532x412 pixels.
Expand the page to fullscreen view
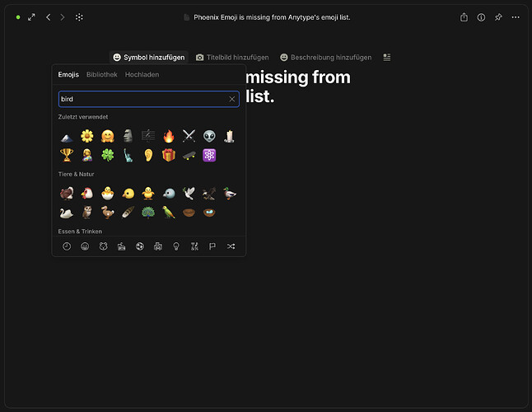[31, 17]
